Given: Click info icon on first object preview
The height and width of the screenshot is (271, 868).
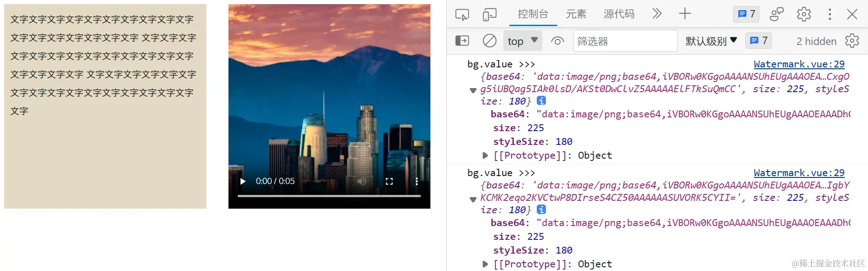Looking at the screenshot, I should coord(541,101).
